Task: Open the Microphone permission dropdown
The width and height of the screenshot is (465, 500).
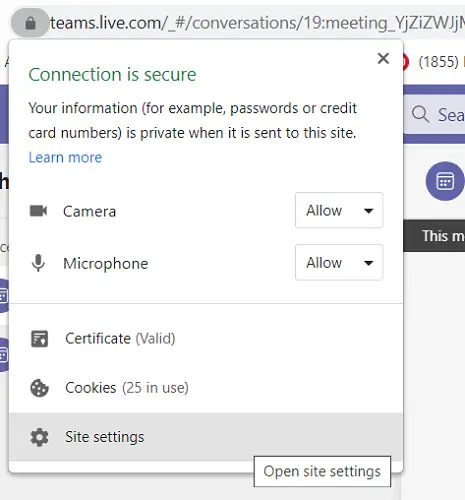Action: pyautogui.click(x=339, y=263)
